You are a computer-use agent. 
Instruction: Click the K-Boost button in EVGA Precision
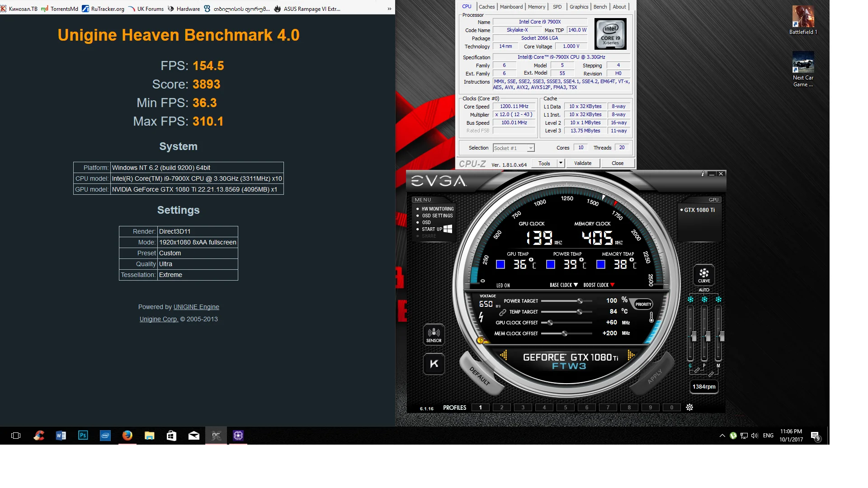click(x=434, y=364)
